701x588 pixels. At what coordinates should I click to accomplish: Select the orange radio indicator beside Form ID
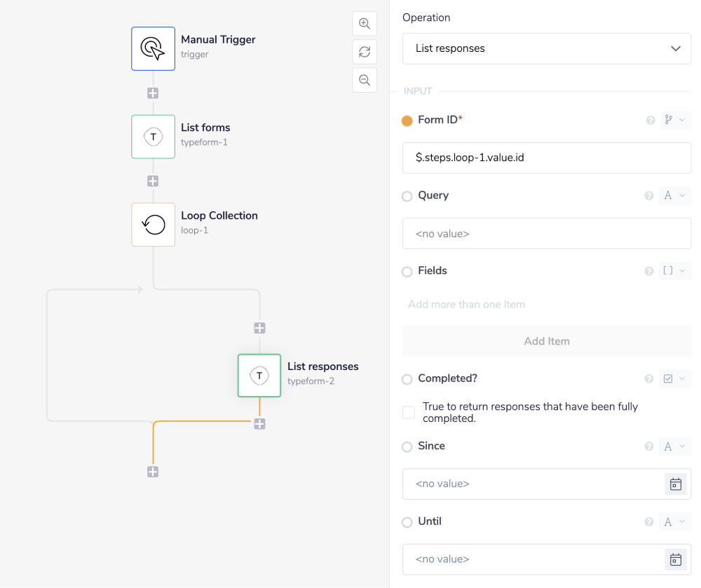tap(407, 120)
